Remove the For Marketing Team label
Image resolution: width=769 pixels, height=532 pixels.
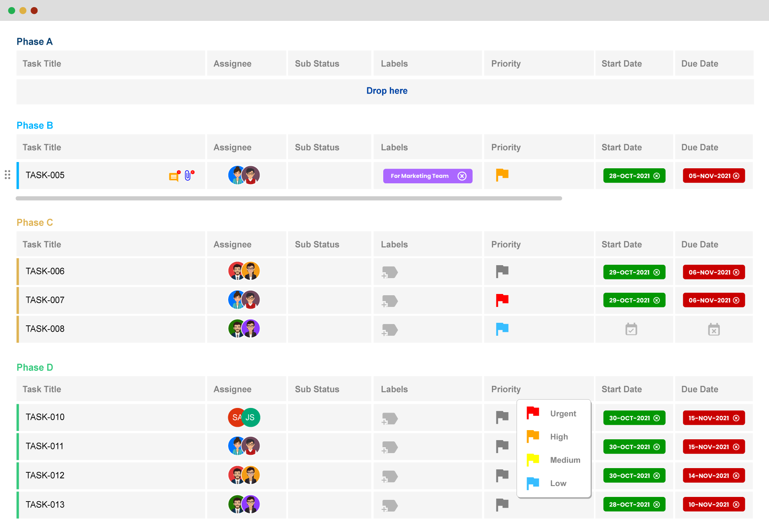point(462,176)
